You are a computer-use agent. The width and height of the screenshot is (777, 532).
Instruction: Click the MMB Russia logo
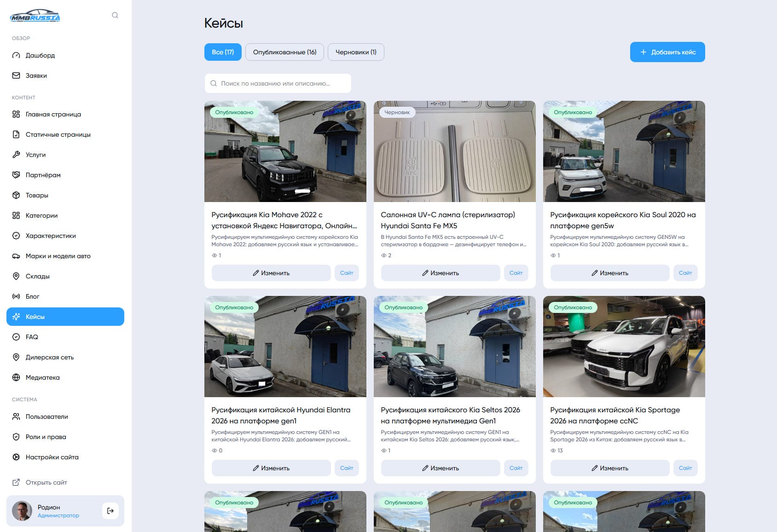(x=35, y=16)
